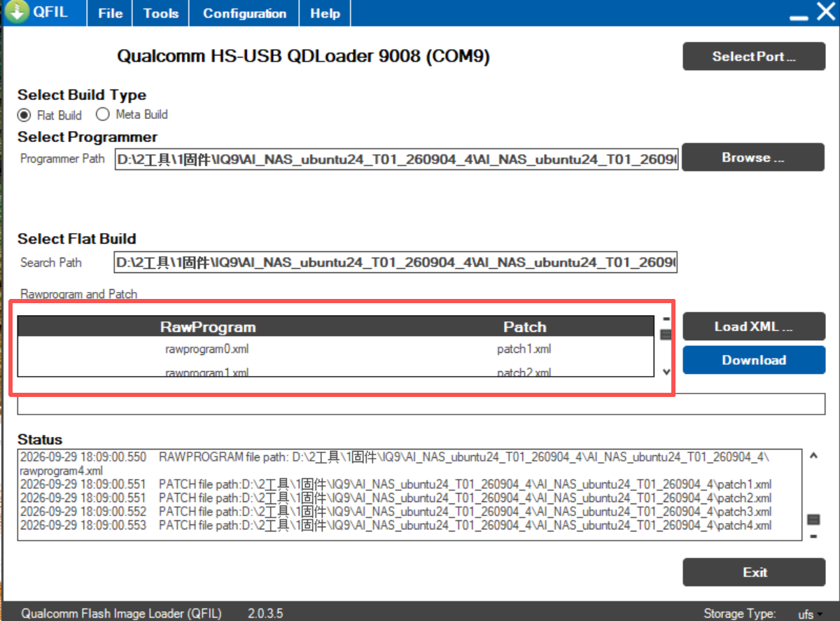Click Browse for programmer path
840x621 pixels.
tap(754, 158)
